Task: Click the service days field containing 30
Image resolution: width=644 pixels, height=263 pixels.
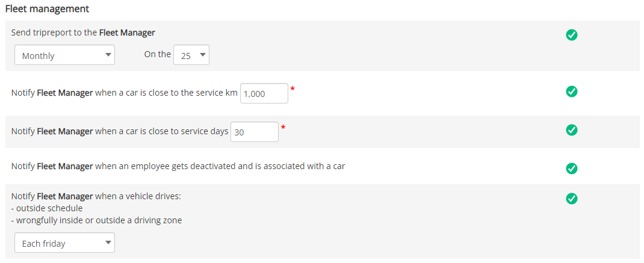Action: click(x=255, y=132)
